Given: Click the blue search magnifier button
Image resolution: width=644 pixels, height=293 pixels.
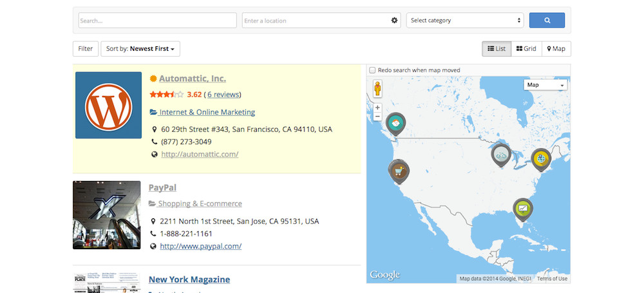Looking at the screenshot, I should [x=547, y=21].
